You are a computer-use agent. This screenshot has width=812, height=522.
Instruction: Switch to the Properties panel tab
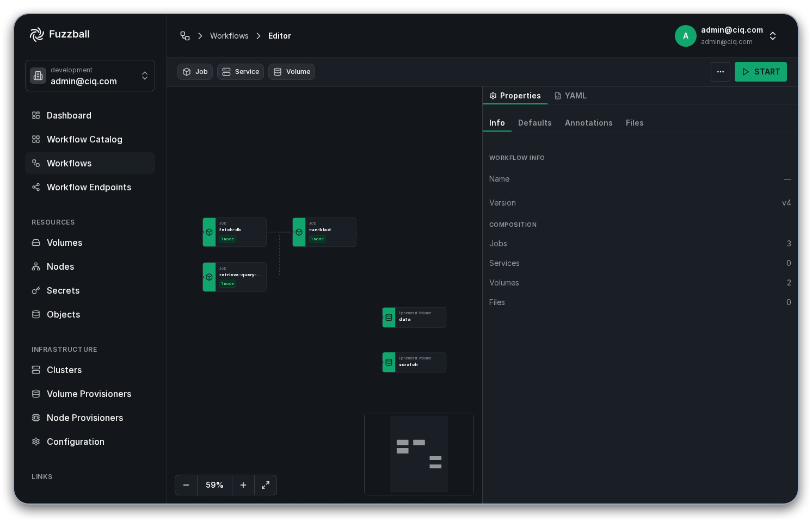tap(515, 96)
